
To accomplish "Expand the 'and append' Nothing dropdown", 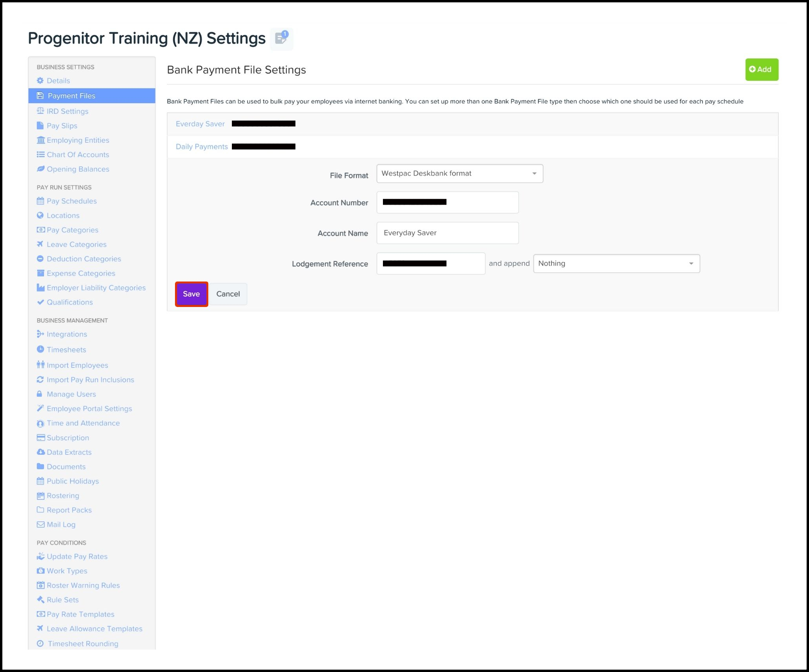I will [x=616, y=263].
